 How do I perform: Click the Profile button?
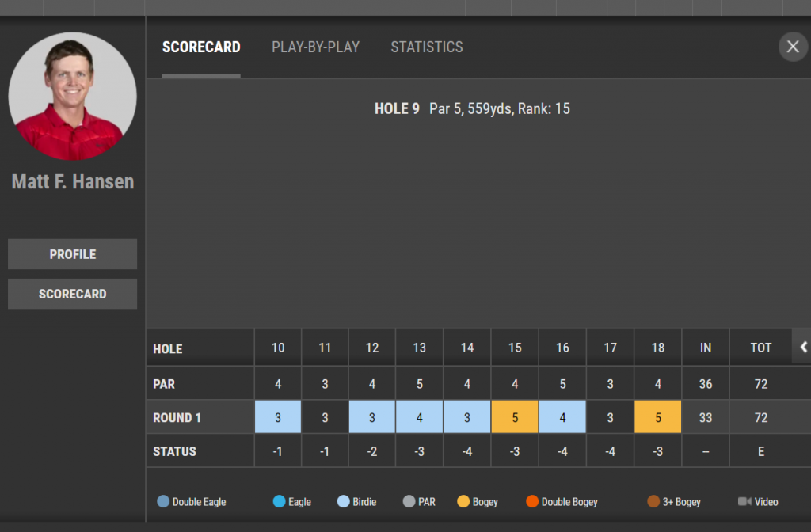(72, 254)
